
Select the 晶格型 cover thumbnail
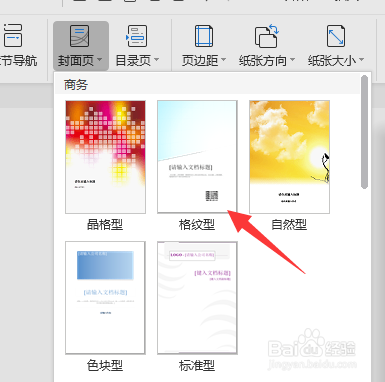(105, 157)
